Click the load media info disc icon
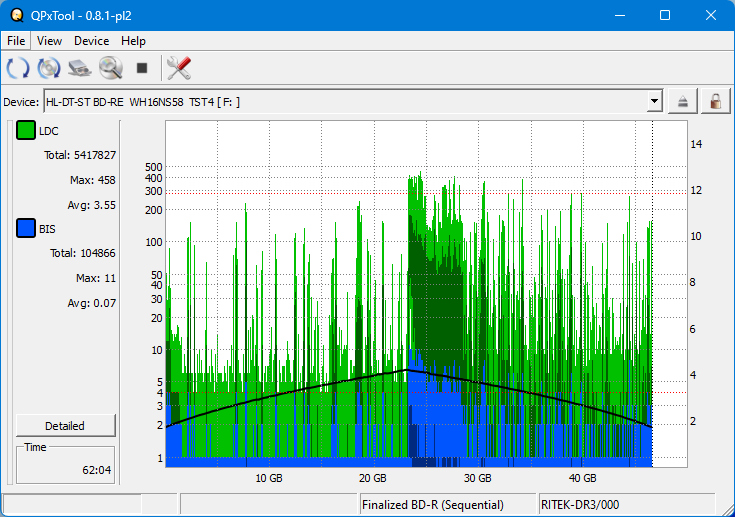This screenshot has width=735, height=517. (49, 68)
